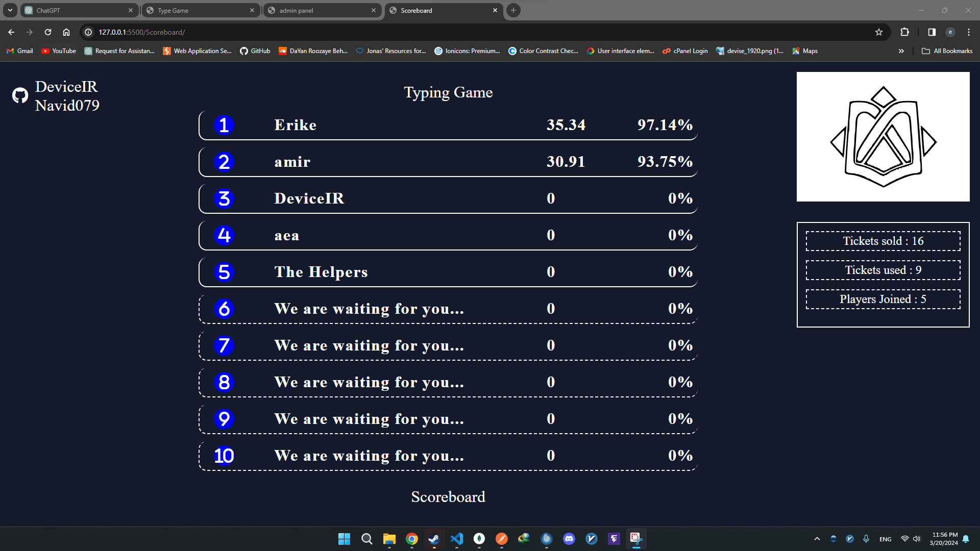Go back with the browser back arrow

coord(11,32)
